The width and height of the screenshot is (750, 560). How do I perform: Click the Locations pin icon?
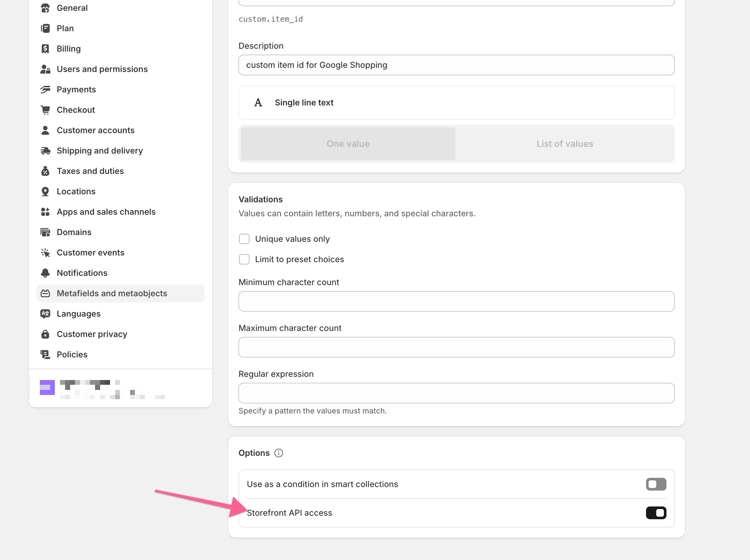[x=45, y=191]
